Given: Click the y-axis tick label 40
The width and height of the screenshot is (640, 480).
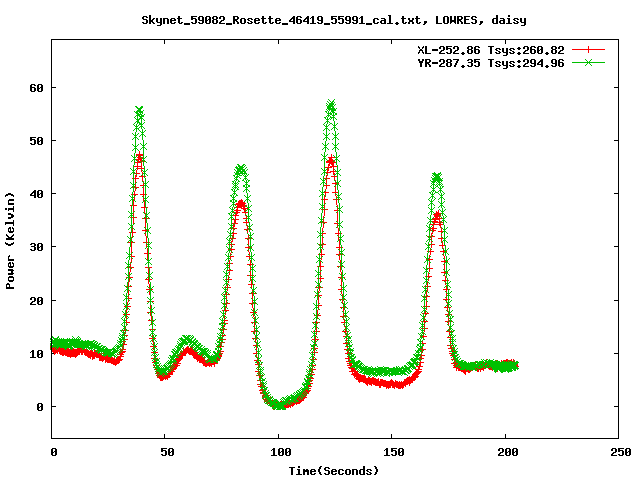Looking at the screenshot, I should pyautogui.click(x=36, y=194).
